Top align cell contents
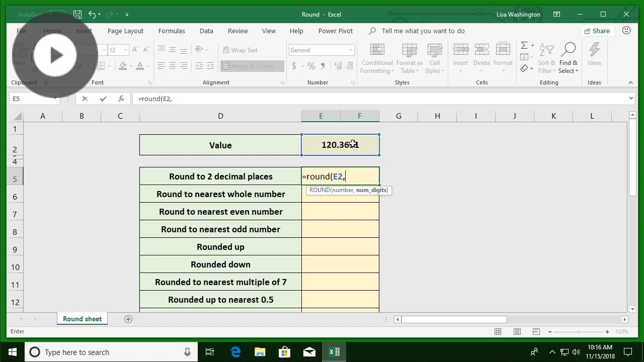This screenshot has width=644, height=362. (162, 49)
